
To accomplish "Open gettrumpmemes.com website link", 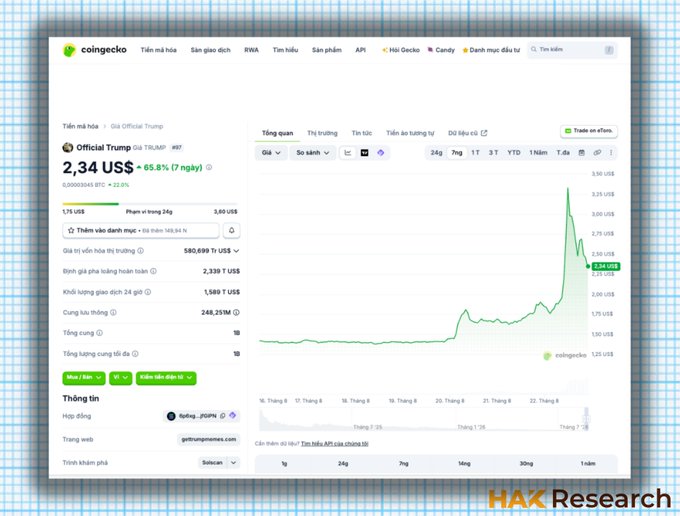I will [x=209, y=439].
